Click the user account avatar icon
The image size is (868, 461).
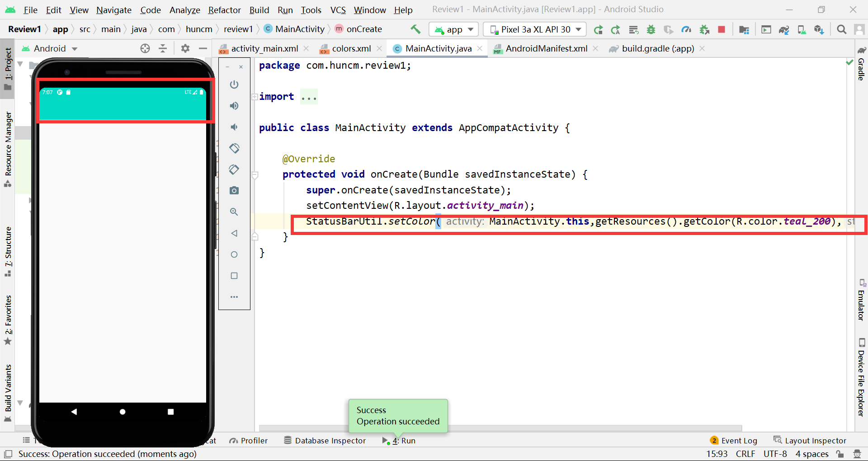click(859, 30)
